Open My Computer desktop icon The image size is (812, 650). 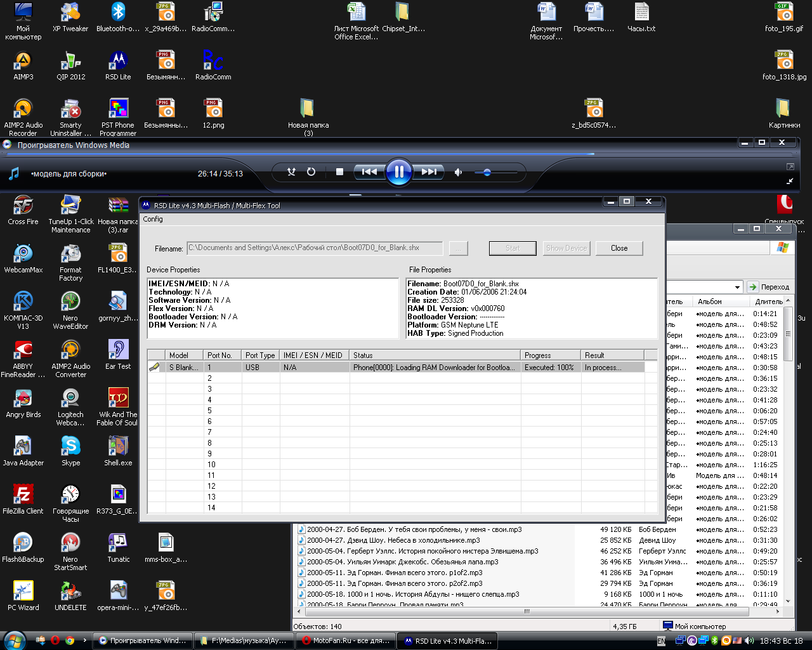click(23, 21)
